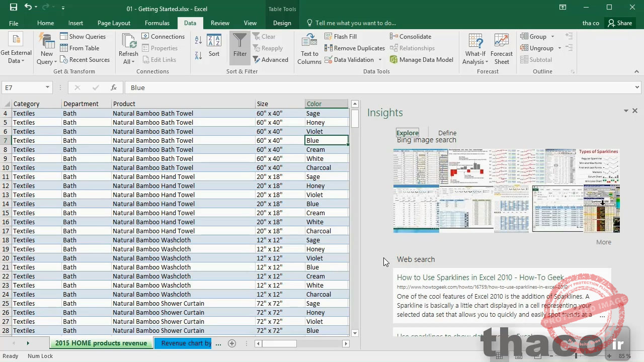Switch to the Home tab
The height and width of the screenshot is (362, 644).
pyautogui.click(x=45, y=23)
